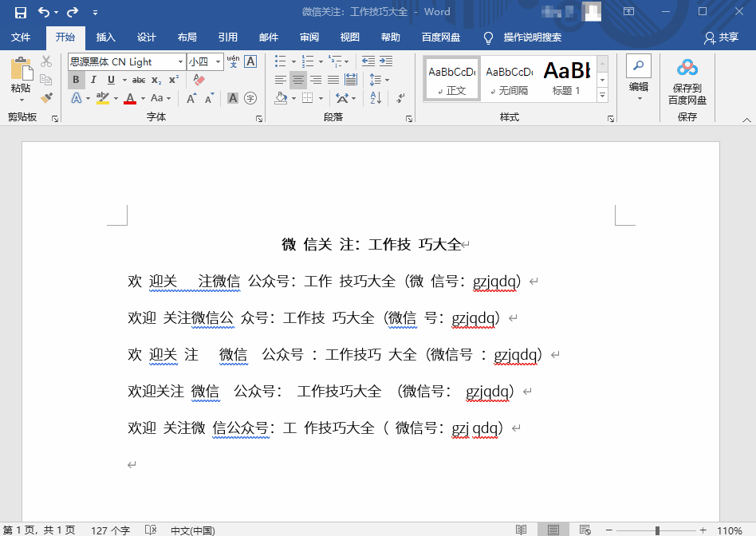Image resolution: width=756 pixels, height=536 pixels.
Task: Click 保存到百度网盘 button
Action: pyautogui.click(x=687, y=81)
